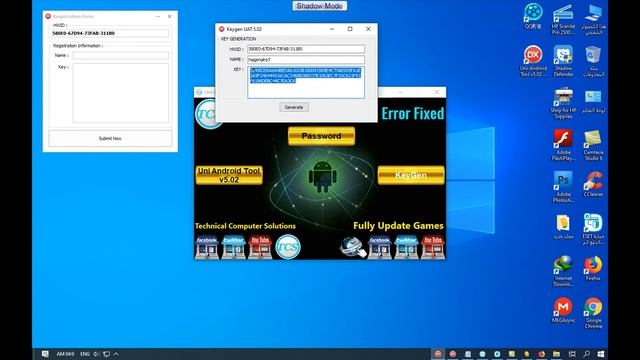Open right Twitter shop icon under Fully Update Games
Screen dimensions: 640x360
tap(406, 247)
